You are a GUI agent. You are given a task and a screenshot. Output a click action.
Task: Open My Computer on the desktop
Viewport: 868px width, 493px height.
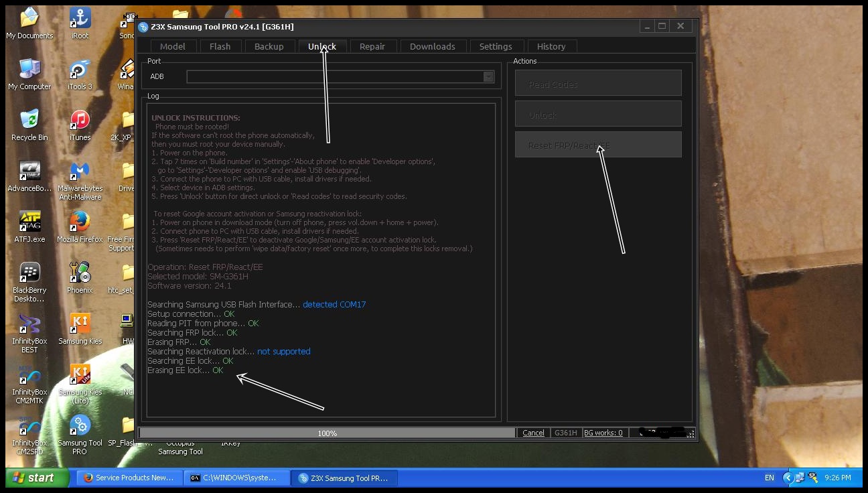(x=29, y=74)
